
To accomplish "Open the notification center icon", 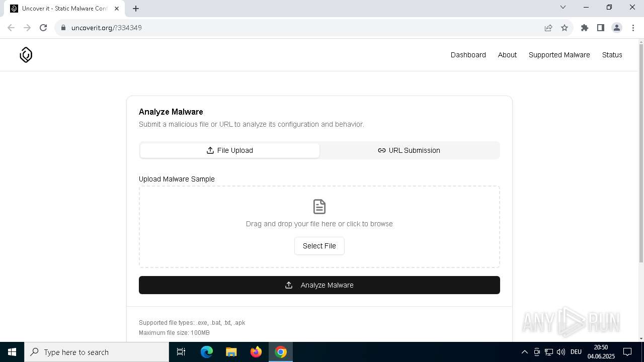I will coord(627,352).
